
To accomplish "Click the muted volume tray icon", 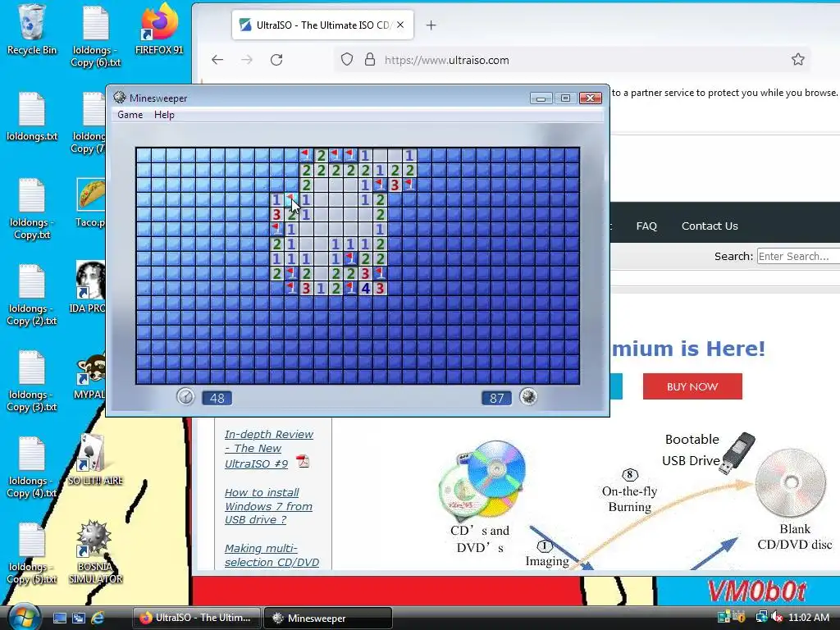I will 776,617.
